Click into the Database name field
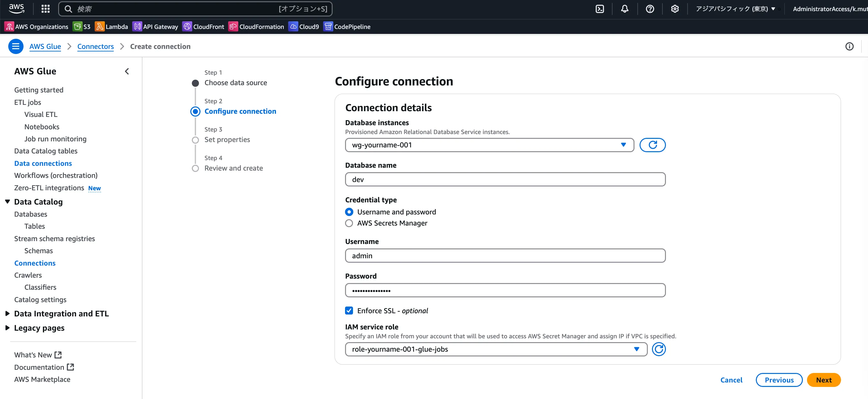The image size is (868, 399). tap(505, 179)
